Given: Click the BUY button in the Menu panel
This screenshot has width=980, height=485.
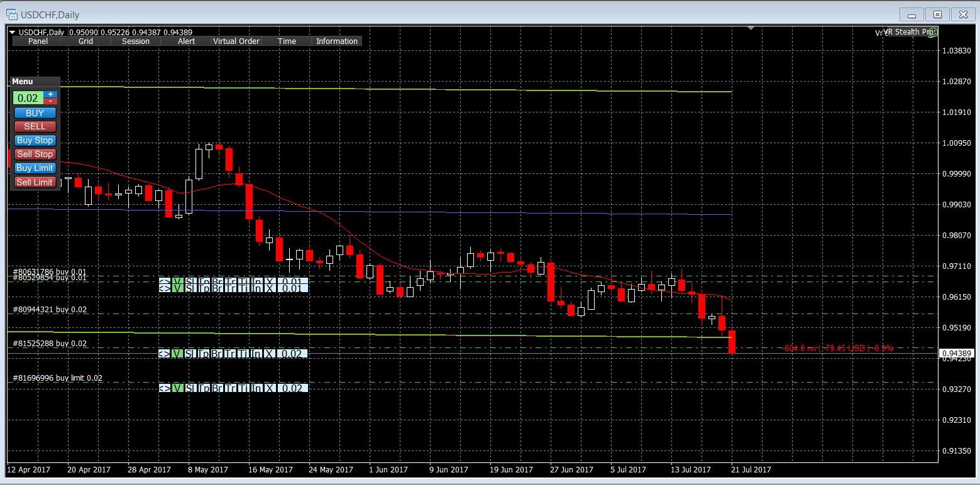Looking at the screenshot, I should 35,113.
